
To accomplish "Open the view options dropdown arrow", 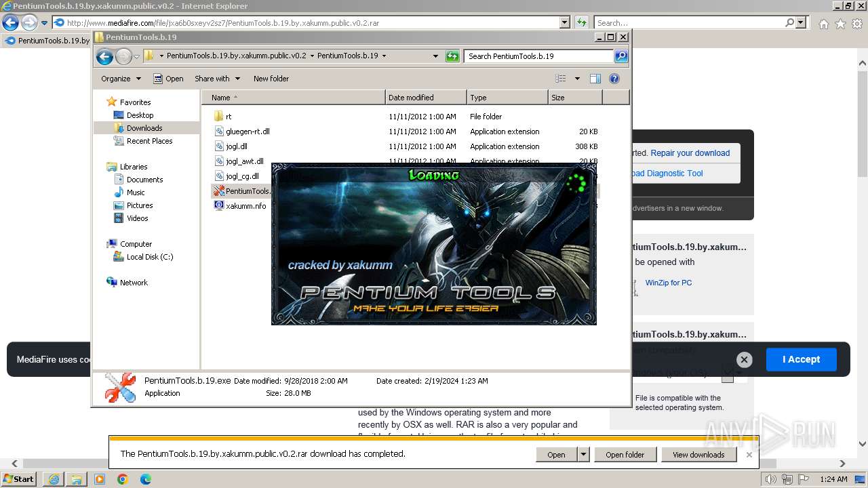I will [577, 79].
